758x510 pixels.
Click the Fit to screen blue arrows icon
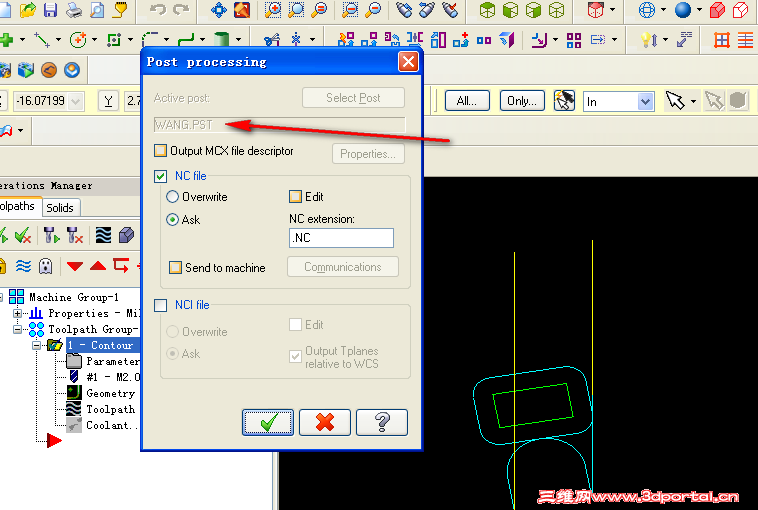[x=219, y=10]
